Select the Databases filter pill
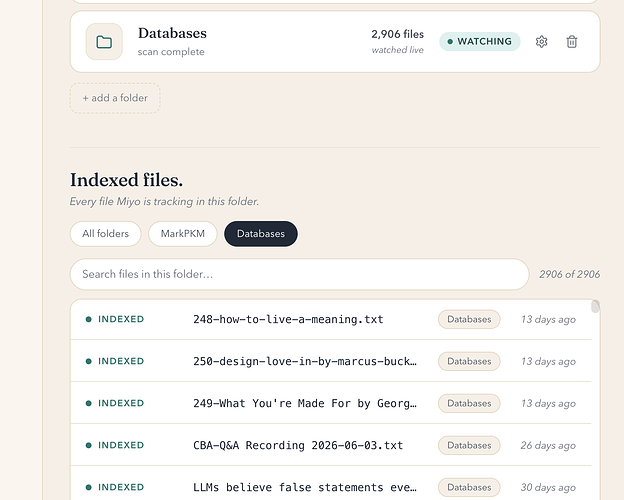 (x=261, y=234)
